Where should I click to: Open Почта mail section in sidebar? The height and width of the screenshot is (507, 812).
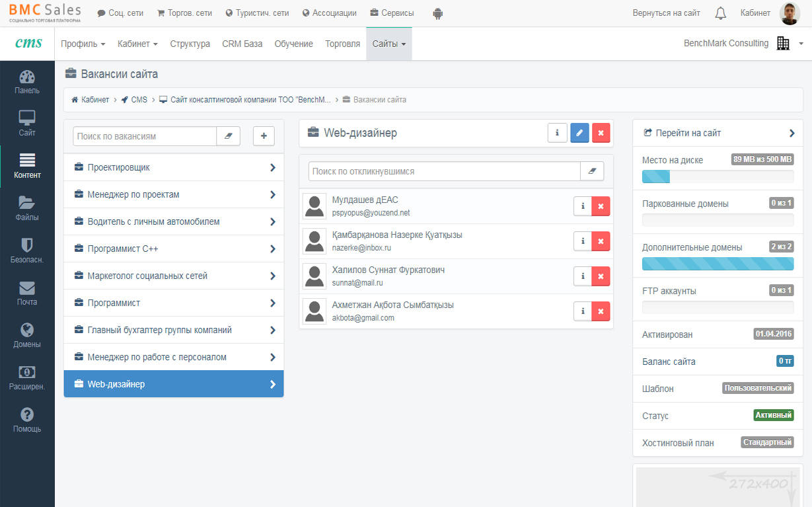pyautogui.click(x=27, y=293)
